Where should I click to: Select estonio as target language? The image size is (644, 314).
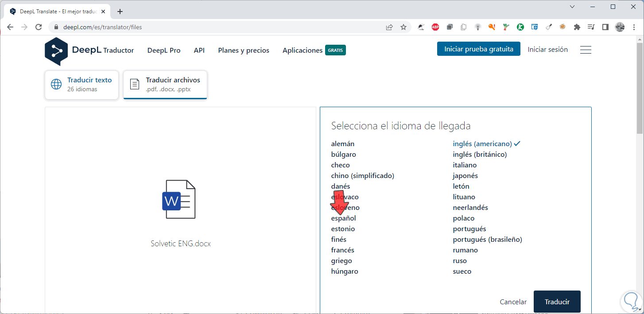click(x=343, y=229)
